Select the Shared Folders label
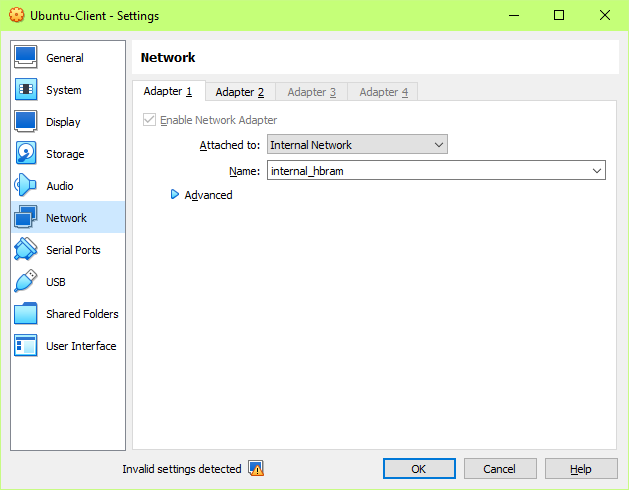This screenshot has width=629, height=490. [82, 314]
